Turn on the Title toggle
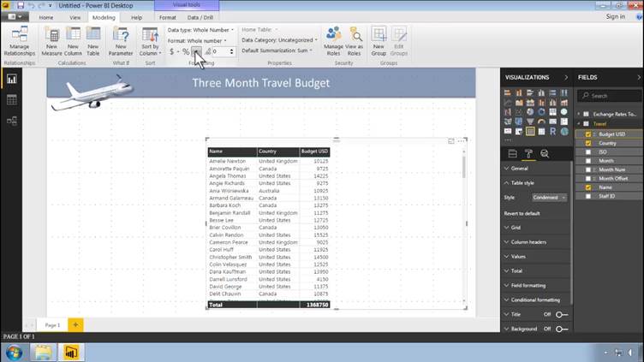 click(561, 314)
